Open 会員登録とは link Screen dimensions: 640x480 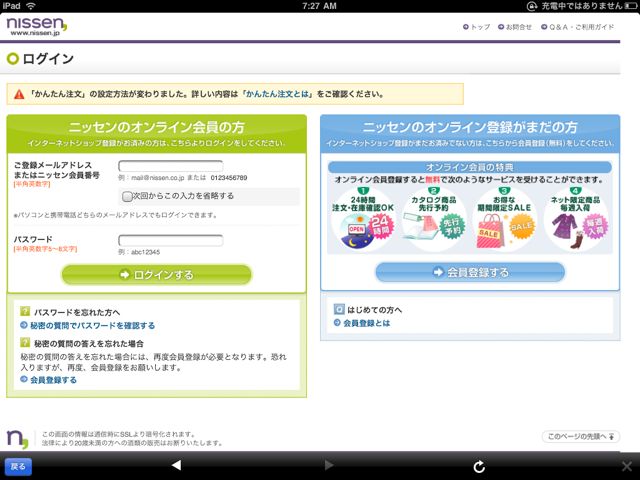click(x=366, y=323)
